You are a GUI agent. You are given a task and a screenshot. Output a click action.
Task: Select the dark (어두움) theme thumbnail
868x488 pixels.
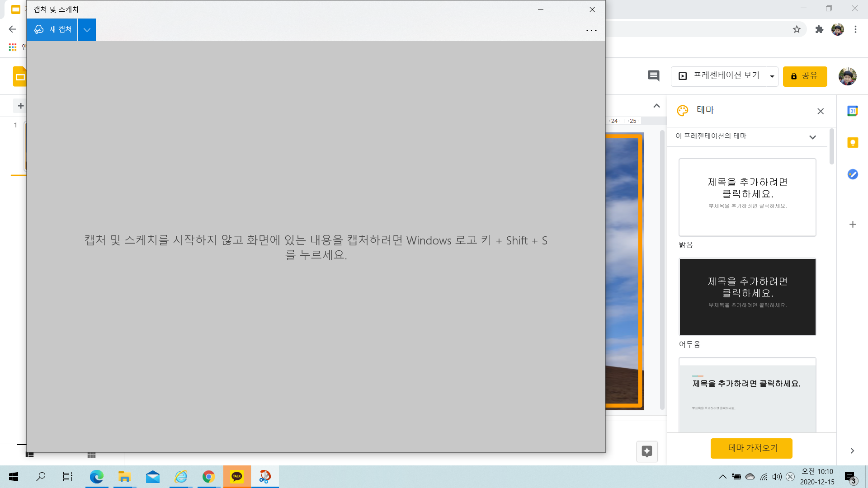point(747,296)
